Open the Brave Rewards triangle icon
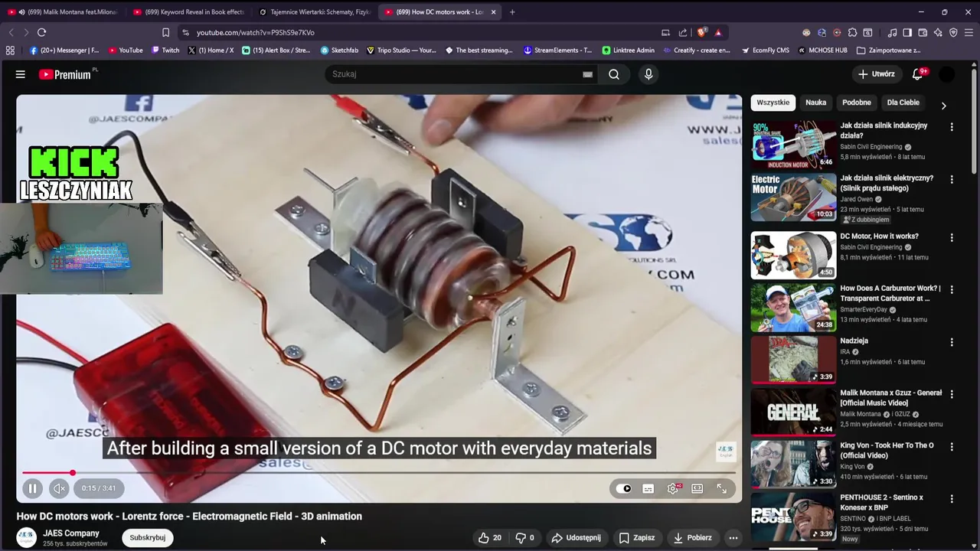The image size is (980, 551). point(718,32)
